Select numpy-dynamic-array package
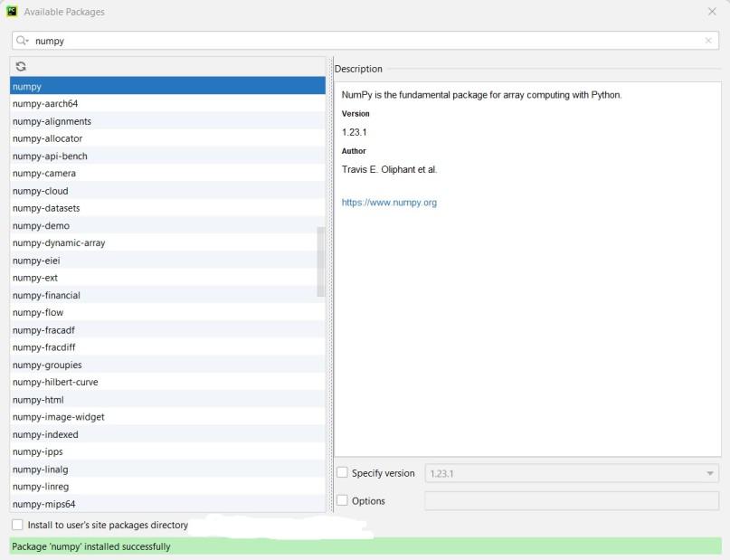The image size is (730, 560). pyautogui.click(x=167, y=243)
